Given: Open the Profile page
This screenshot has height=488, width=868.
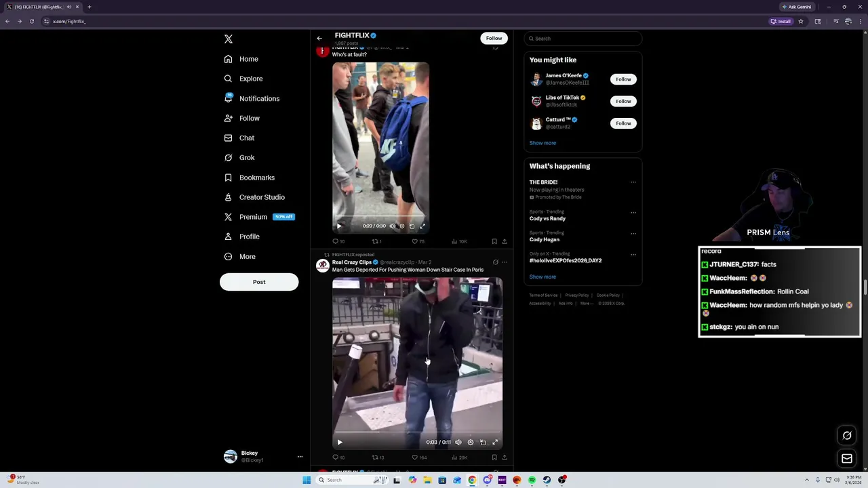Looking at the screenshot, I should click(x=242, y=237).
